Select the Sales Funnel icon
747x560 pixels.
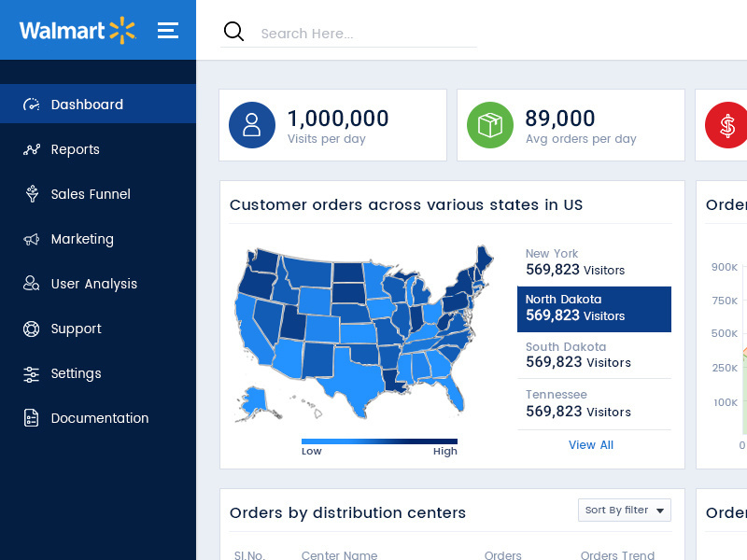coord(32,194)
